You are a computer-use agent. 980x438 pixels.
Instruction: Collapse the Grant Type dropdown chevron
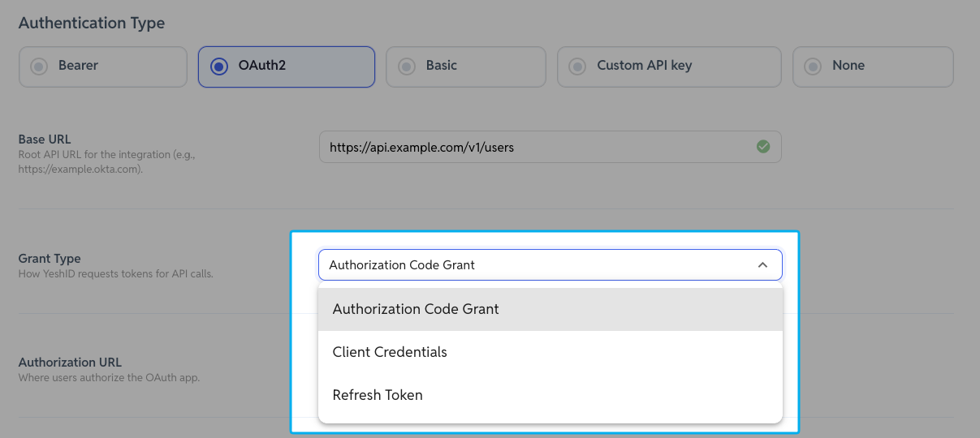[x=762, y=265]
